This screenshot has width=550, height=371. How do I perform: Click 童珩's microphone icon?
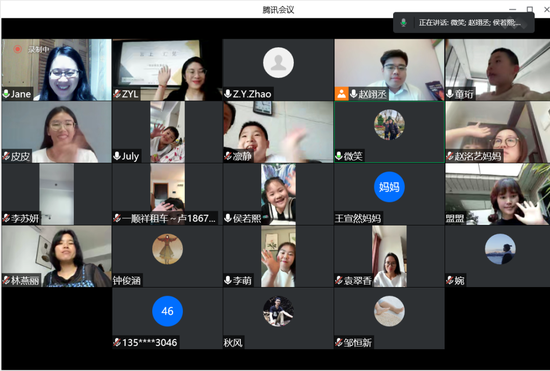(x=450, y=94)
